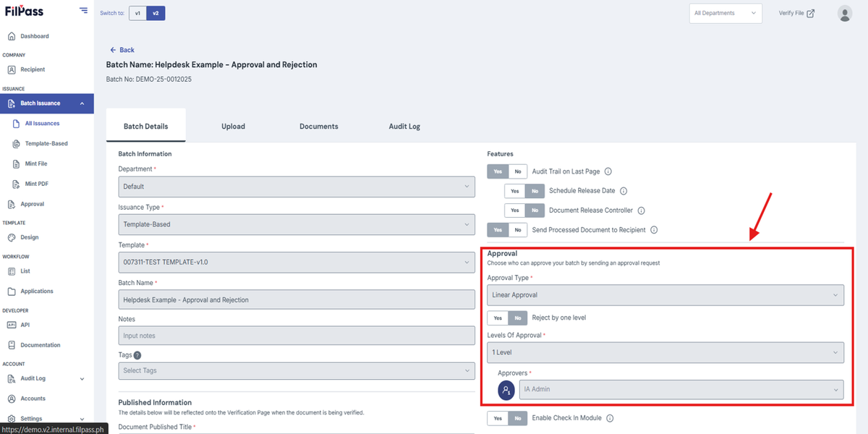Toggle Schedule Release Date Yes/No
Screen dimensions: 868x434
click(524, 191)
